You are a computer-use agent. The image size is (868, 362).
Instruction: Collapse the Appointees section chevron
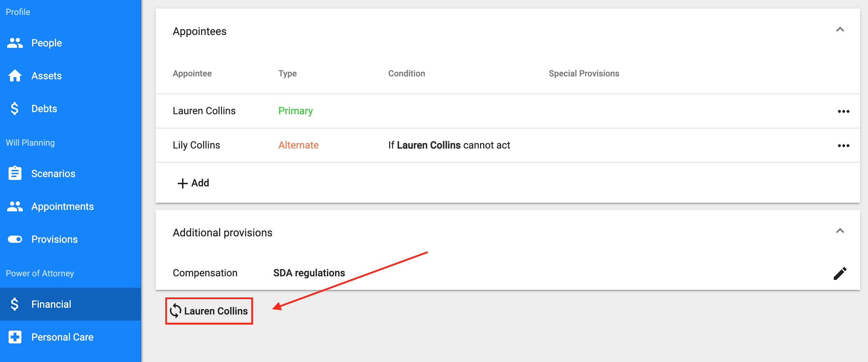pos(840,30)
